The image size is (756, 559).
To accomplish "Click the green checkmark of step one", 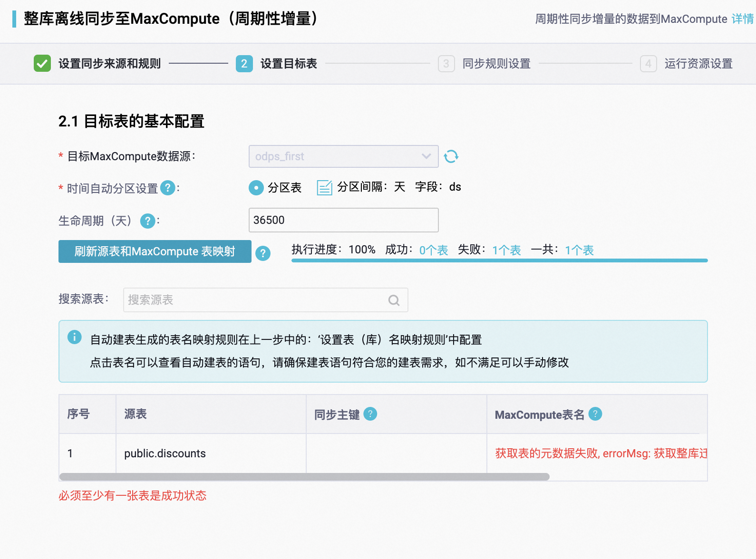I will [x=42, y=63].
